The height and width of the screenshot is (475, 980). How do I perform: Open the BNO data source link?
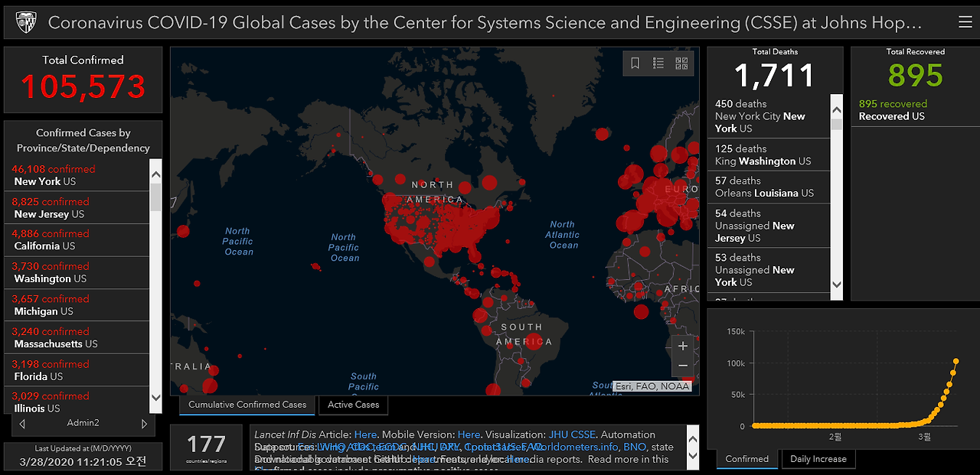pos(635,447)
